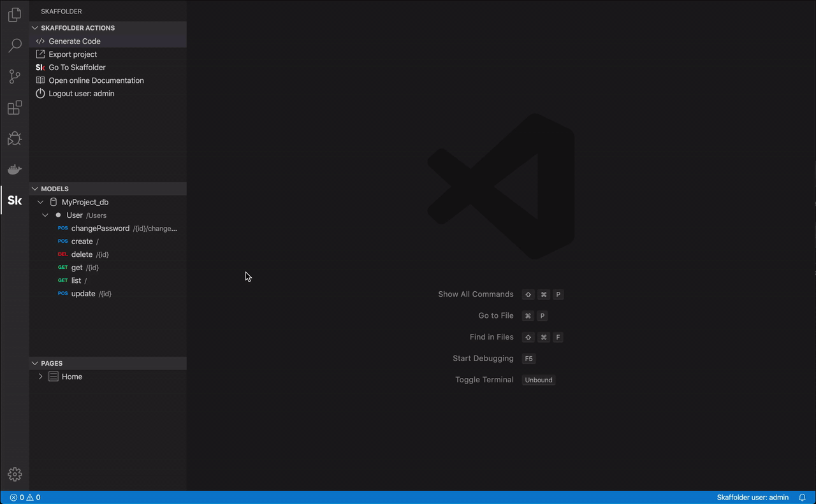Click the POS badge next to changePassword
This screenshot has width=816, height=504.
62,228
